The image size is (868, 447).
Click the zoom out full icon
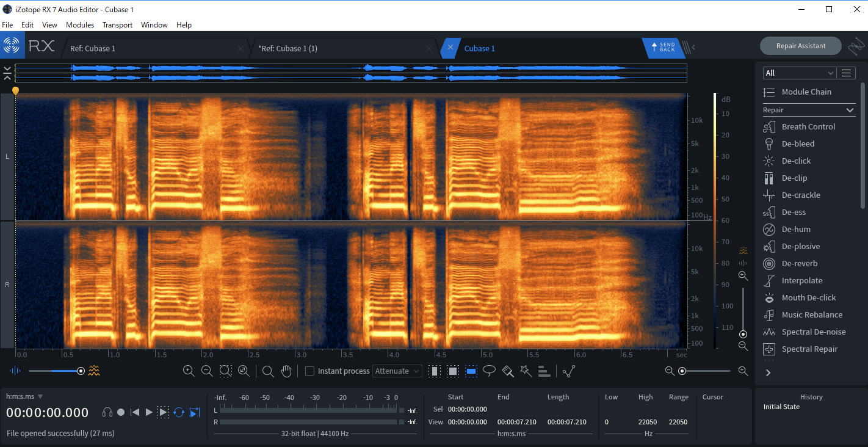click(x=244, y=371)
